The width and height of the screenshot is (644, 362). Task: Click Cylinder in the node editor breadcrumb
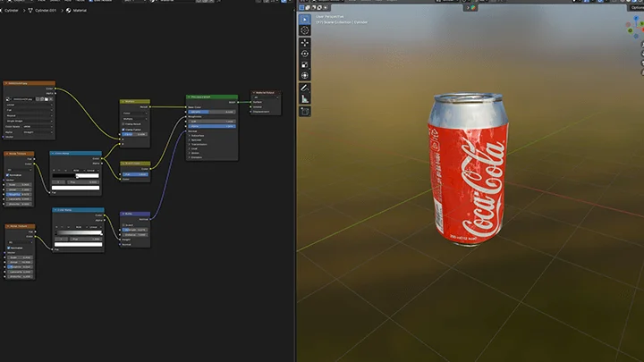pyautogui.click(x=12, y=10)
